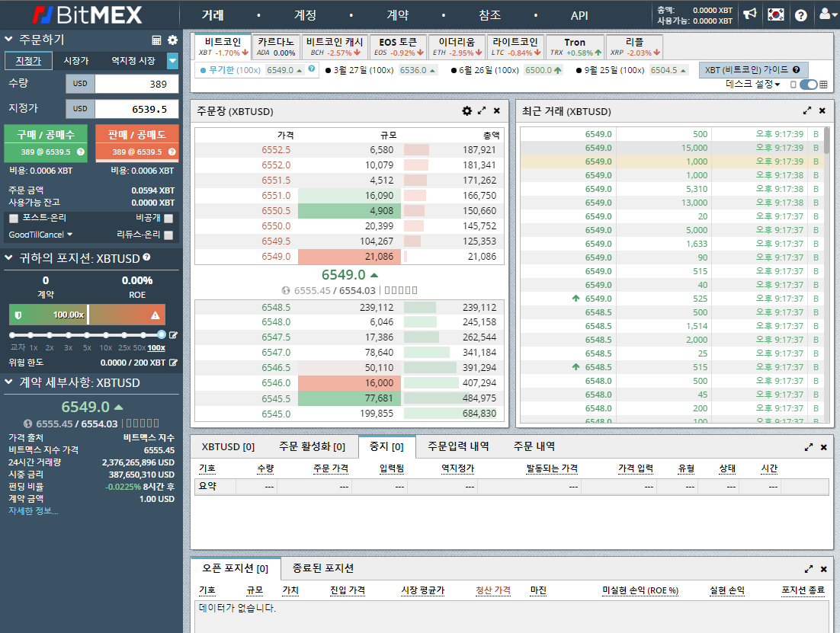Viewport: 840px width, 633px height.
Task: Click recent trades scrollbar
Action: point(826,141)
